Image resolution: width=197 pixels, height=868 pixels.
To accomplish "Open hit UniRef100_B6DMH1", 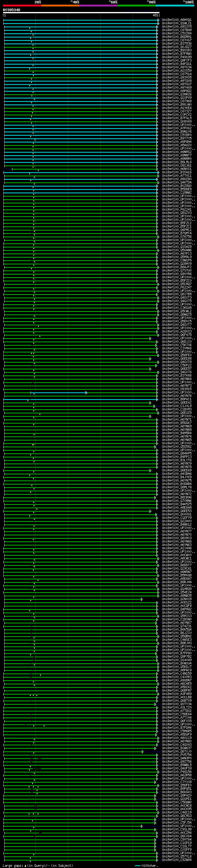I will (177, 37).
